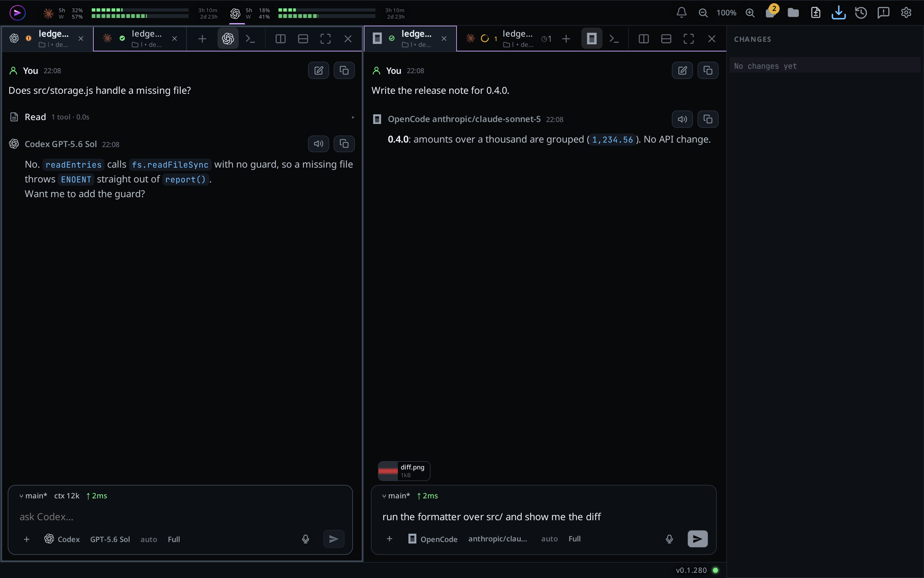Image resolution: width=924 pixels, height=578 pixels.
Task: Open terminal in the right pane
Action: point(614,39)
